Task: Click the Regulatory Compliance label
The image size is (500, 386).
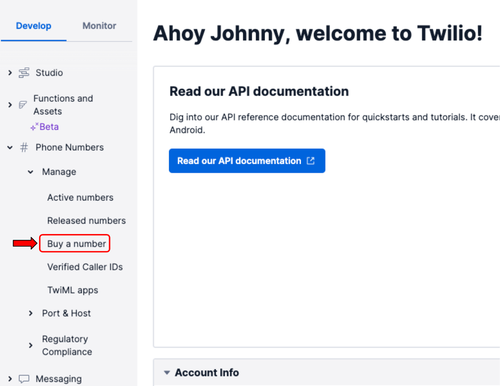Action: (67, 345)
